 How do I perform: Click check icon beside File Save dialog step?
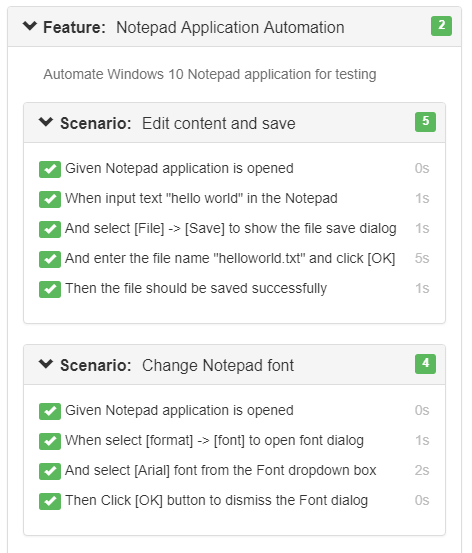coord(50,229)
